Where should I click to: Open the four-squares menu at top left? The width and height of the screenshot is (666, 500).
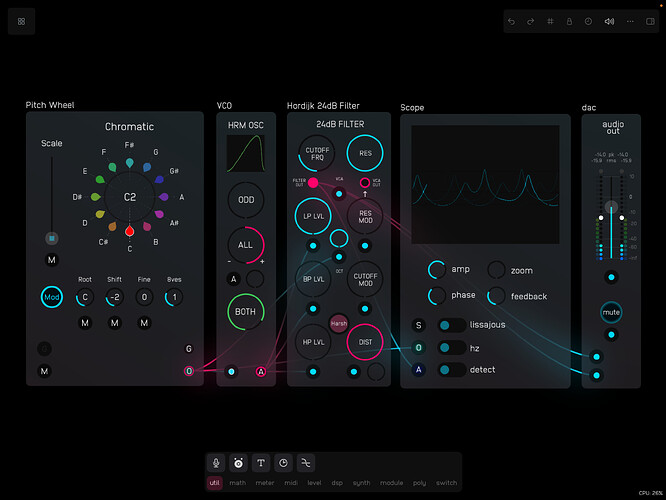coord(22,21)
